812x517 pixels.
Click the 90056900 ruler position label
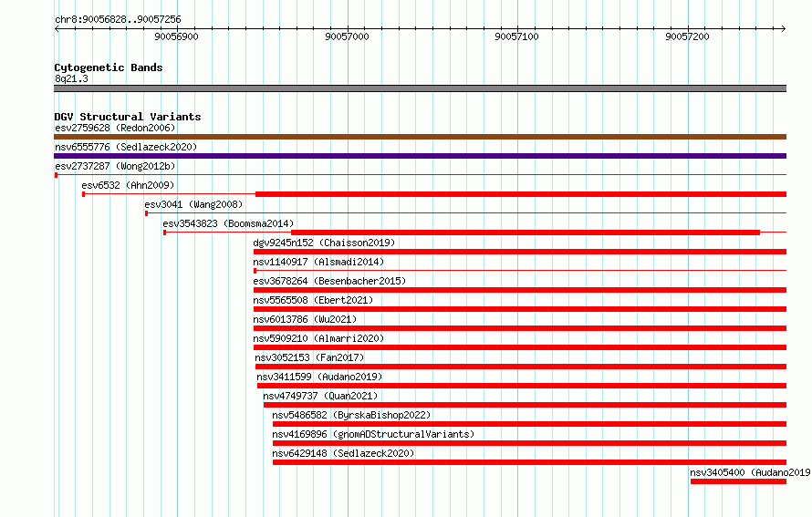click(x=177, y=36)
